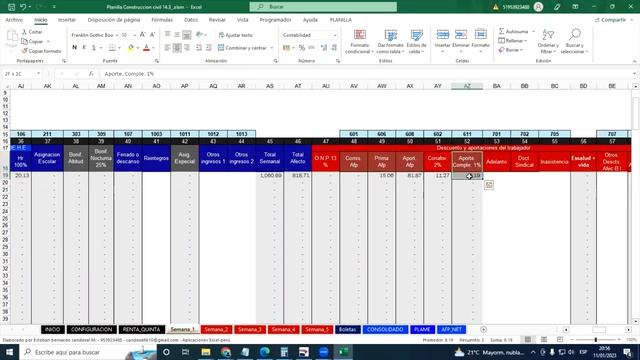Open the Datos ribbon tab
The image size is (640, 360).
tap(191, 20)
